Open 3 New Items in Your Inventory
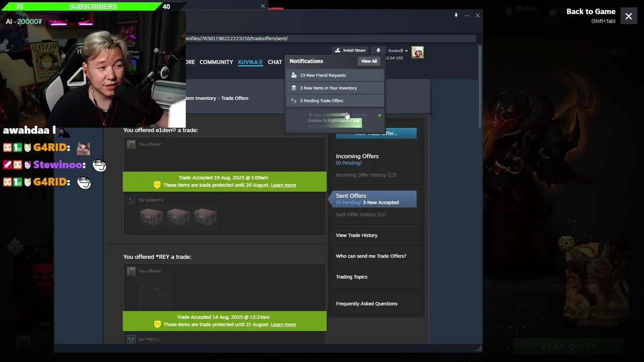The height and width of the screenshot is (362, 644). pyautogui.click(x=335, y=88)
